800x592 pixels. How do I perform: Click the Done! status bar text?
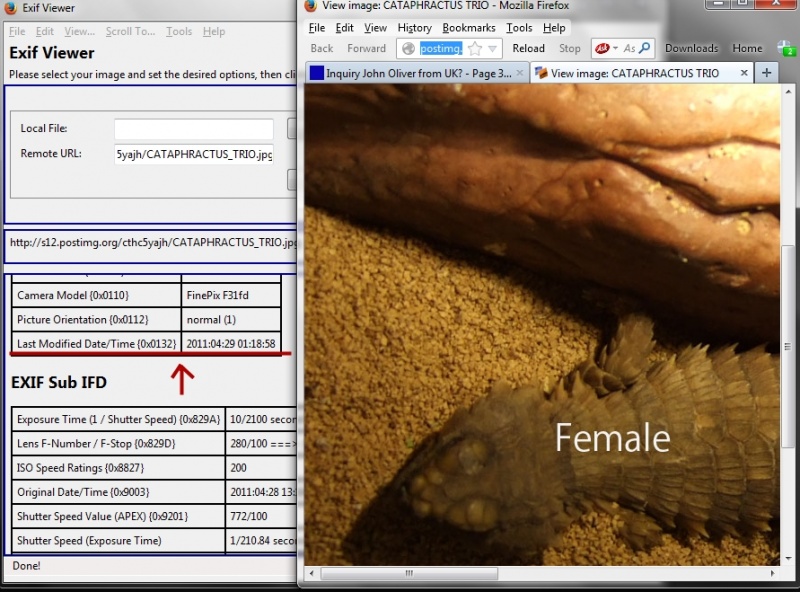pos(27,566)
